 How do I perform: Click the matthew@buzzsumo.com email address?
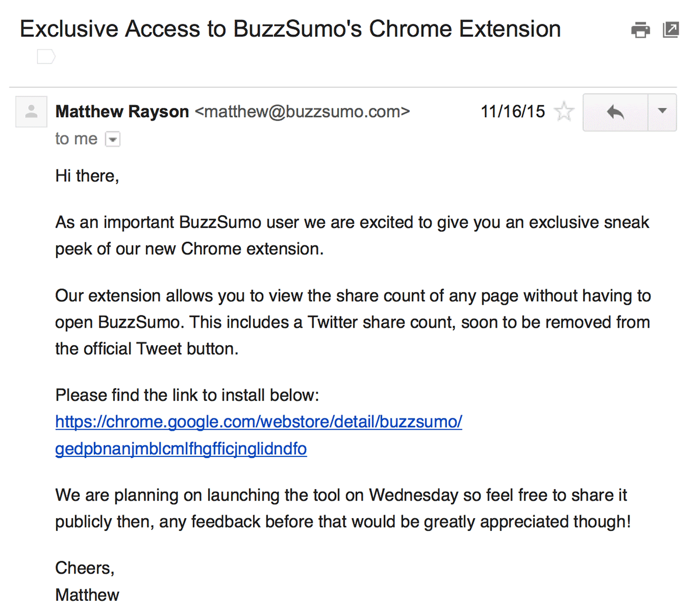[x=302, y=111]
